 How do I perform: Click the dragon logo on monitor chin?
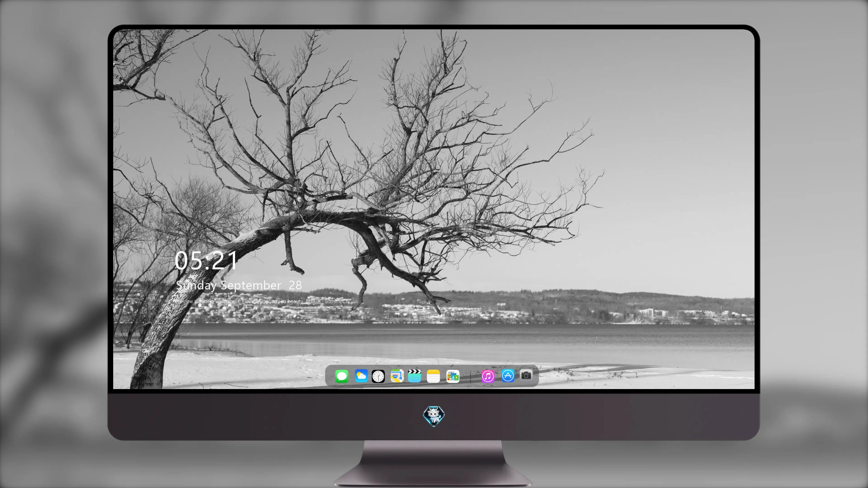click(x=434, y=416)
